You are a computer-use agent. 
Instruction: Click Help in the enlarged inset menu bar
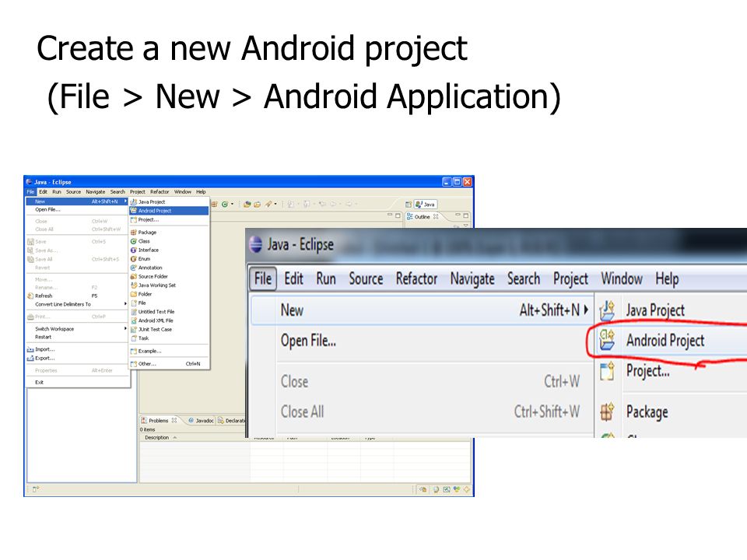(x=667, y=278)
